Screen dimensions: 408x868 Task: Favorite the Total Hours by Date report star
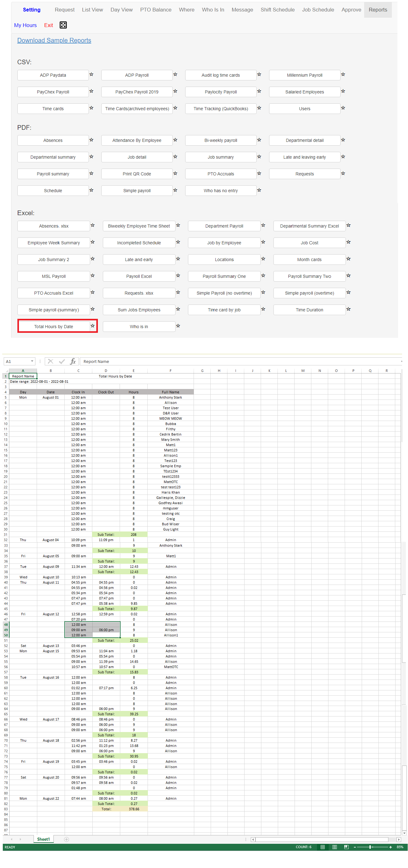click(92, 326)
